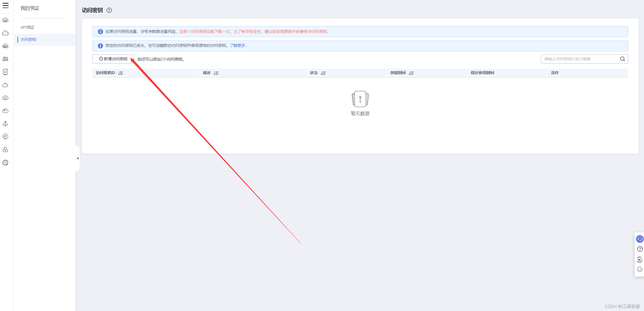The height and width of the screenshot is (311, 644).
Task: Open the cloud upload service icon
Action: click(5, 98)
